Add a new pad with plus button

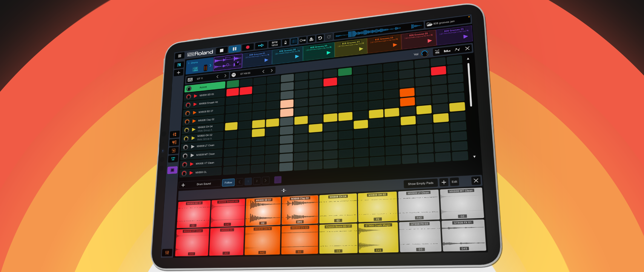444,182
